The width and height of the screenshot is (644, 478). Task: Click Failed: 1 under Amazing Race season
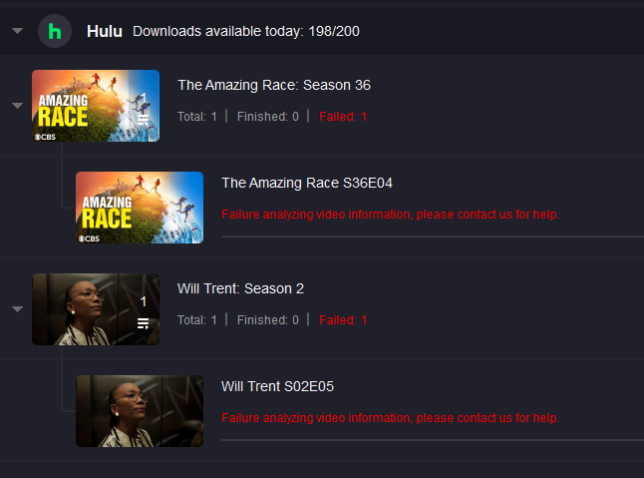point(343,117)
